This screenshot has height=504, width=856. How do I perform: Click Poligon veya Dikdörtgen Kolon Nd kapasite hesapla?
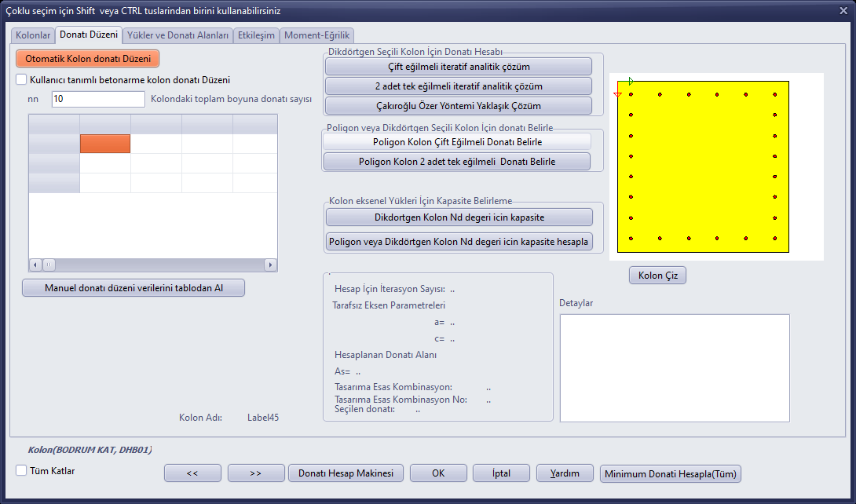pyautogui.click(x=459, y=242)
